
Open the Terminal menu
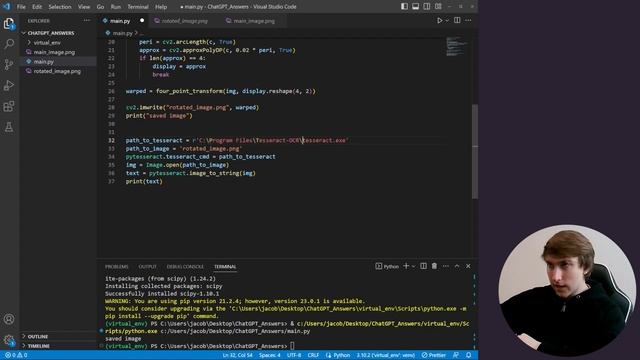click(x=138, y=7)
